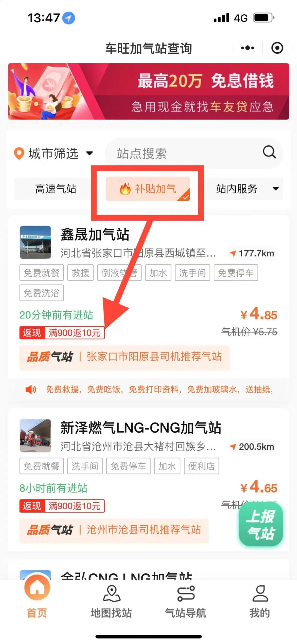The width and height of the screenshot is (297, 644).
Task: Tap 鑫晟加气站 返现 满900返10元 tag
Action: (62, 333)
